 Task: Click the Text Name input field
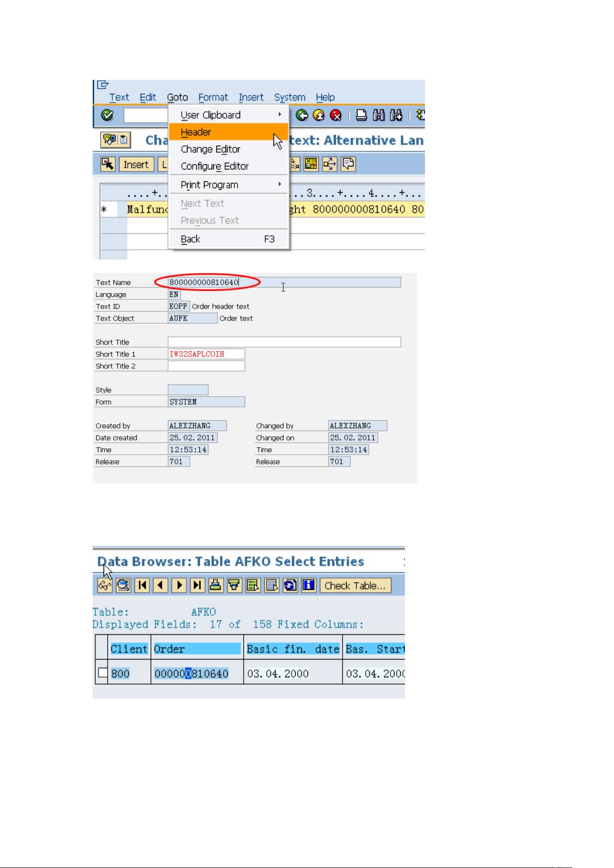pos(284,282)
